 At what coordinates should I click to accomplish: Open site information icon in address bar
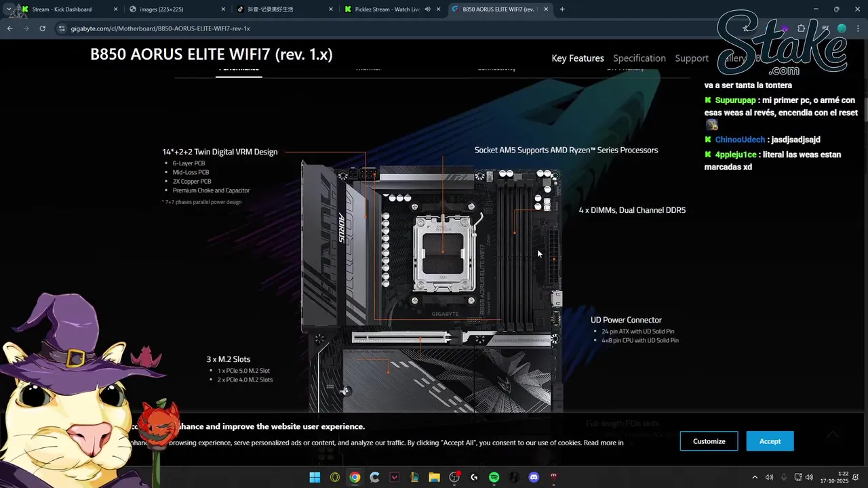pos(62,28)
